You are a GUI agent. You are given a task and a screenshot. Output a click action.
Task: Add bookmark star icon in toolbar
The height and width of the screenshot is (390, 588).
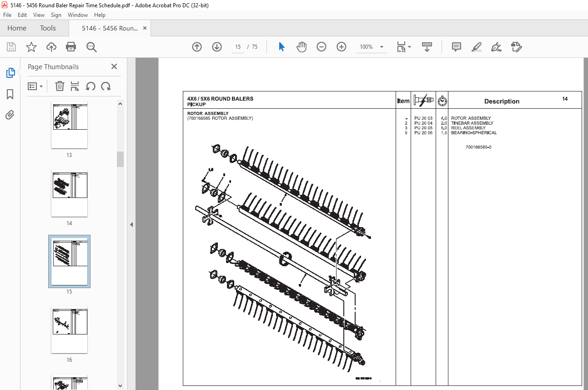[x=31, y=47]
